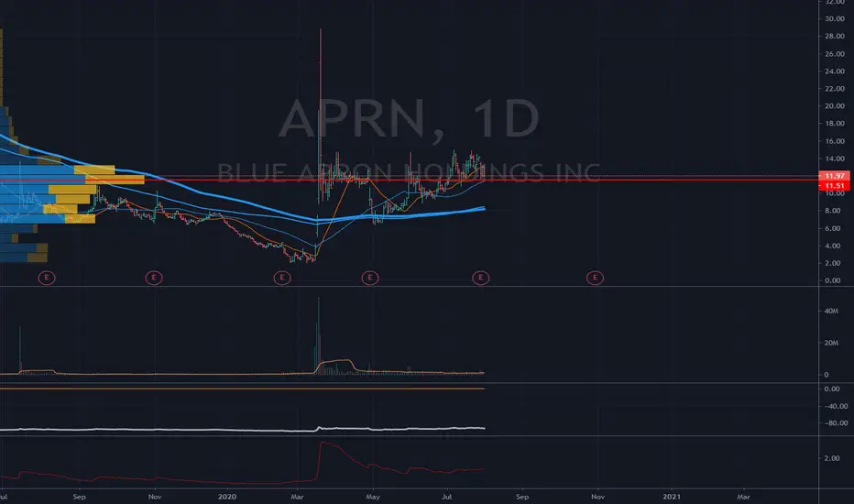Click the 4.00 price axis label
Screen dimensions: 854x504
tap(832, 246)
